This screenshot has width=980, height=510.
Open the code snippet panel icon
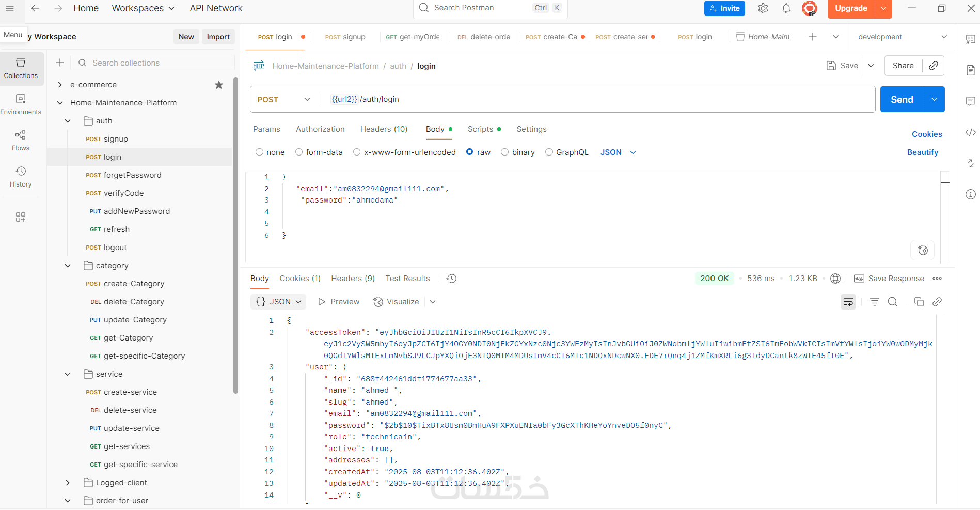(971, 132)
